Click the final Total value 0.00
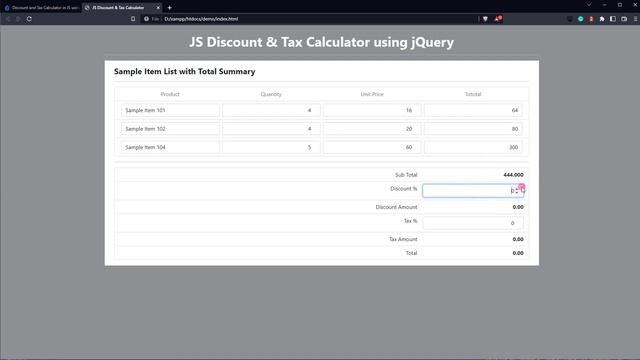Image resolution: width=640 pixels, height=360 pixels. [x=518, y=253]
